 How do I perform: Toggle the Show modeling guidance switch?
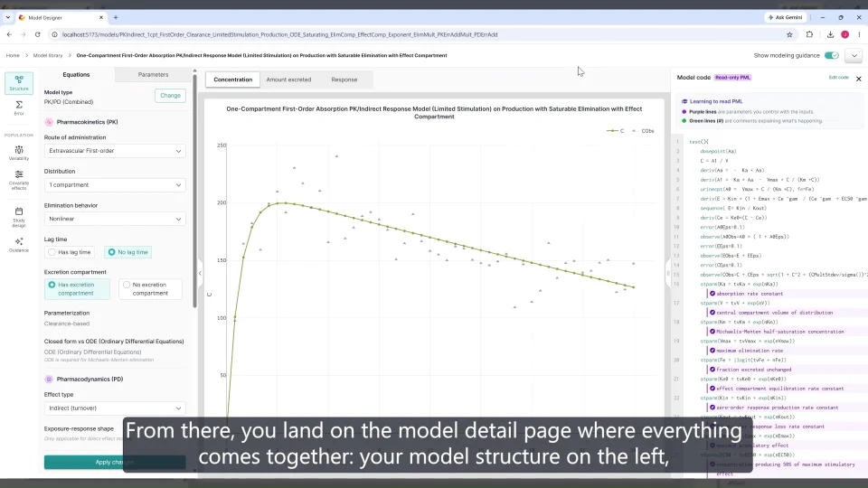[x=832, y=55]
